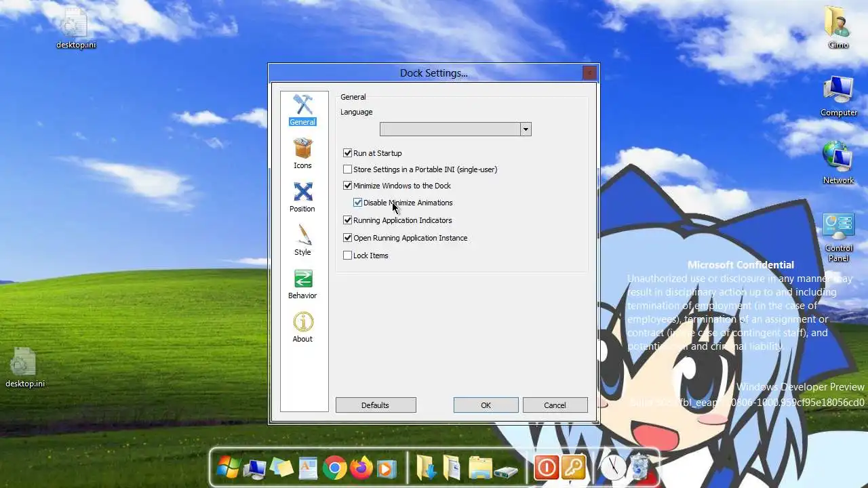The image size is (868, 488).
Task: Click the clock icon in the dock
Action: click(613, 468)
